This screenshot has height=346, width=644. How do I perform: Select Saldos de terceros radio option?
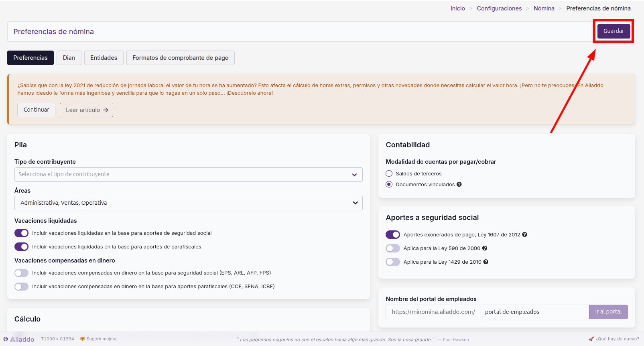(389, 173)
